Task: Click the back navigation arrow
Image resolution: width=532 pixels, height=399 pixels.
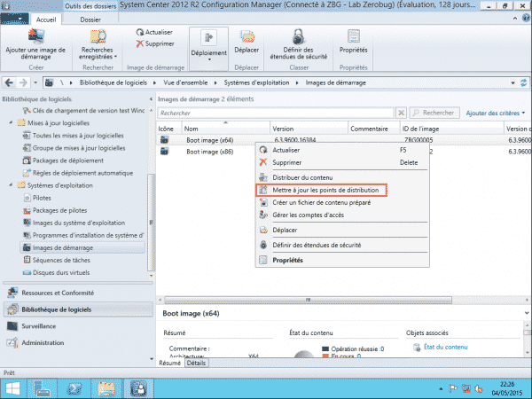Action: pos(10,82)
